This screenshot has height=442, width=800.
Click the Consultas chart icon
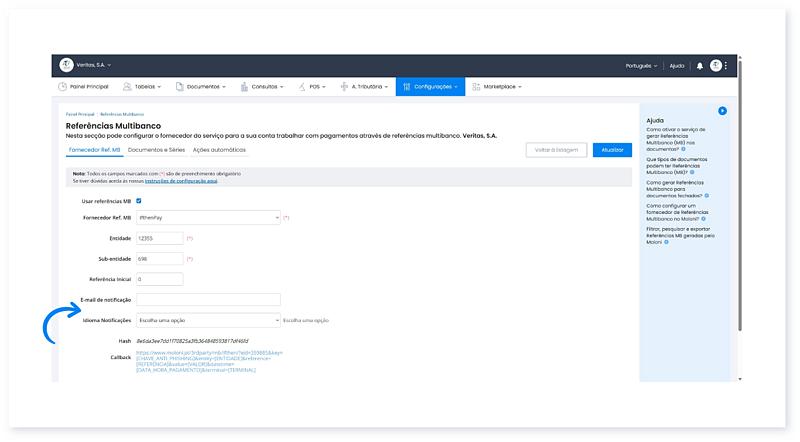click(244, 87)
